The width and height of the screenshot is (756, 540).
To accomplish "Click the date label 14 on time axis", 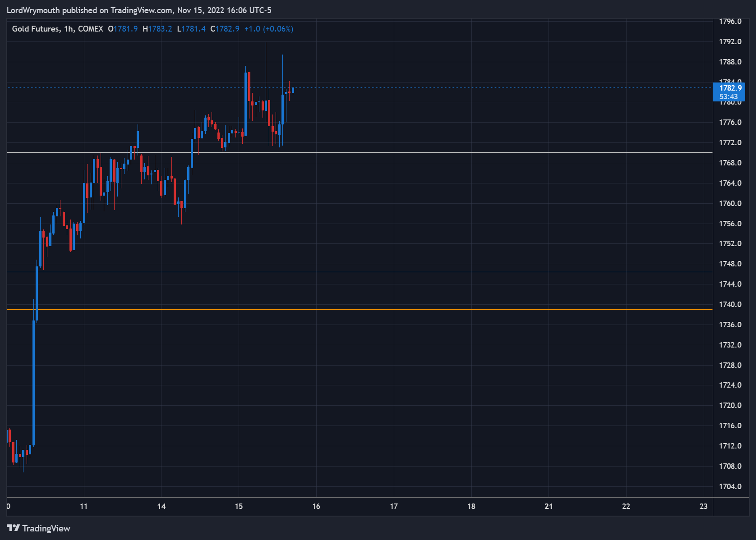I will 161,506.
